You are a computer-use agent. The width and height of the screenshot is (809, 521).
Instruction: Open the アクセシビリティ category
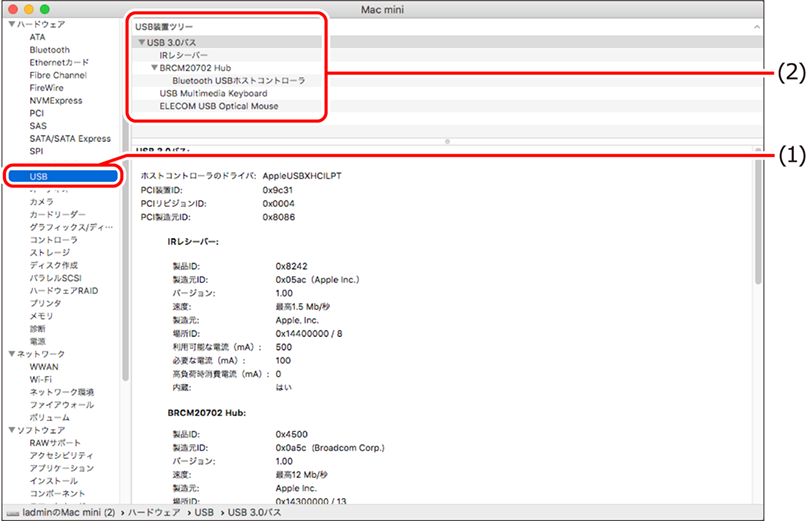click(x=61, y=455)
